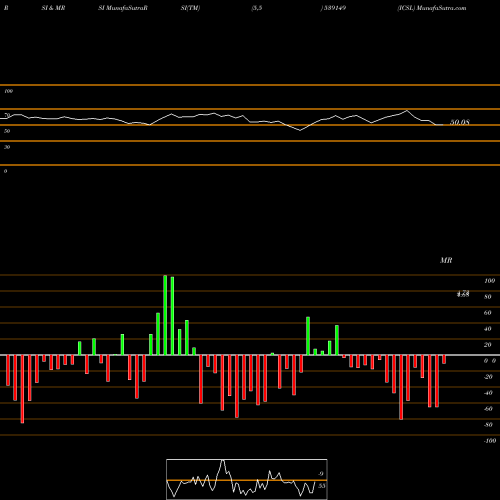The width and height of the screenshot is (500, 500).
Task: Click the MR axis label "100"
Action: click(489, 281)
